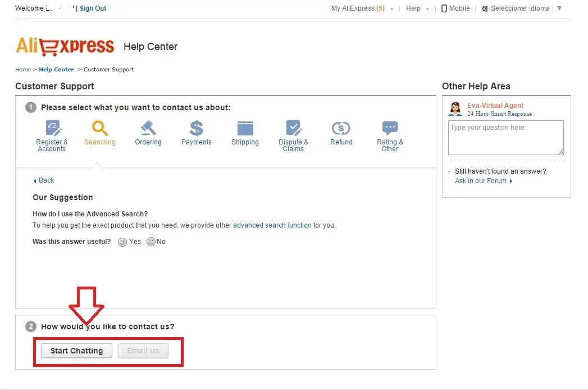
Task: Choose the Ordering gavel icon
Action: [148, 128]
